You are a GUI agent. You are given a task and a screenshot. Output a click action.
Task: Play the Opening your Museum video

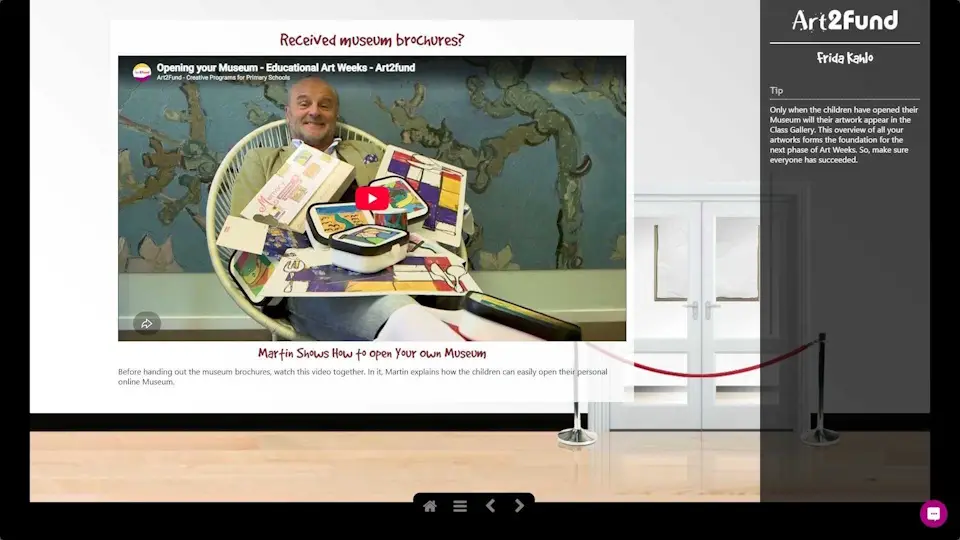[372, 198]
